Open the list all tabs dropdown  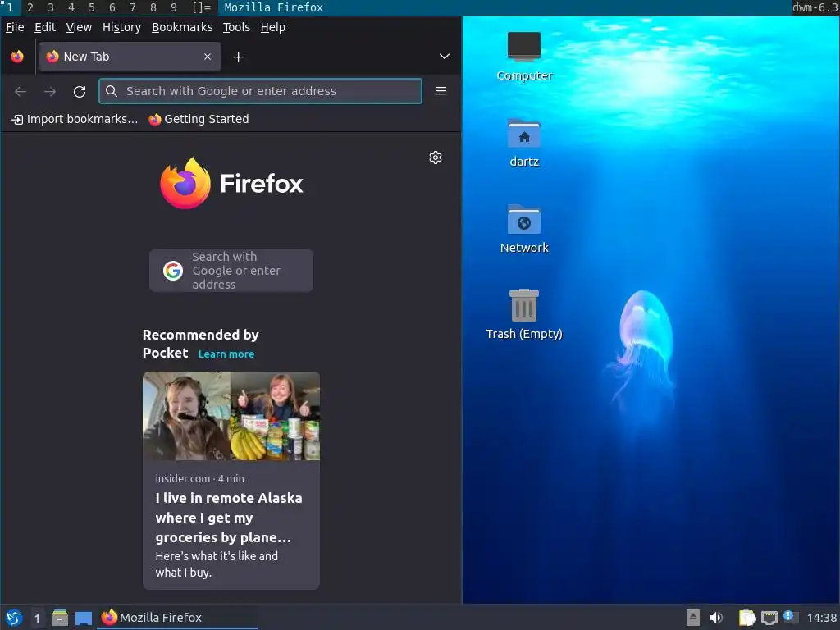tap(444, 57)
